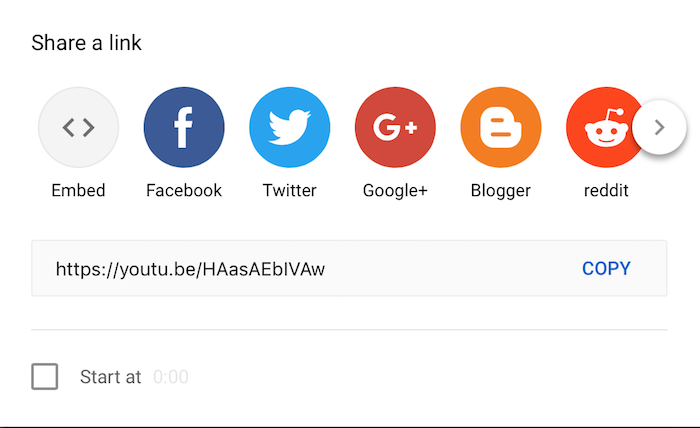Image resolution: width=700 pixels, height=428 pixels.
Task: Click the reddit text label
Action: point(606,191)
